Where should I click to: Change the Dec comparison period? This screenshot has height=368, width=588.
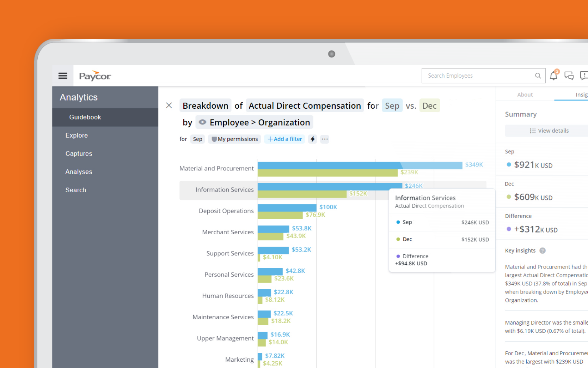[x=429, y=105]
